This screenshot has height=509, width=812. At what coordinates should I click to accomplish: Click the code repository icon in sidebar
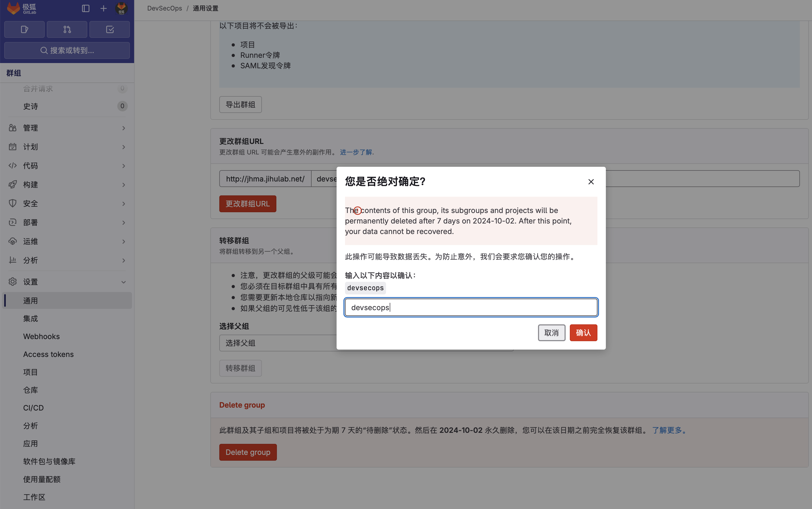click(x=13, y=165)
